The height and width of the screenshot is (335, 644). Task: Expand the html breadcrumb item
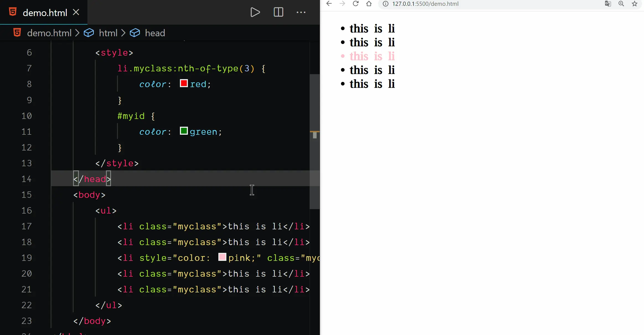(108, 33)
